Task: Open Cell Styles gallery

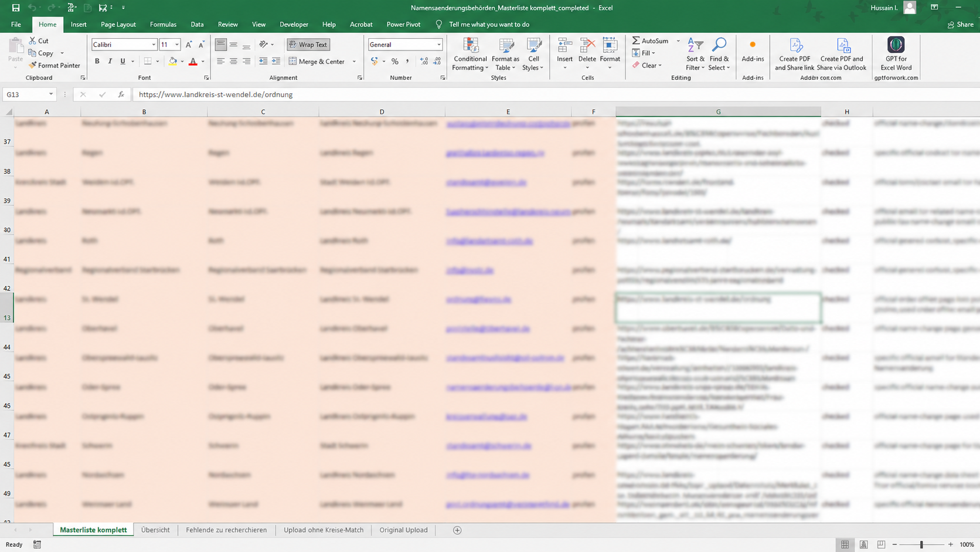Action: (533, 54)
